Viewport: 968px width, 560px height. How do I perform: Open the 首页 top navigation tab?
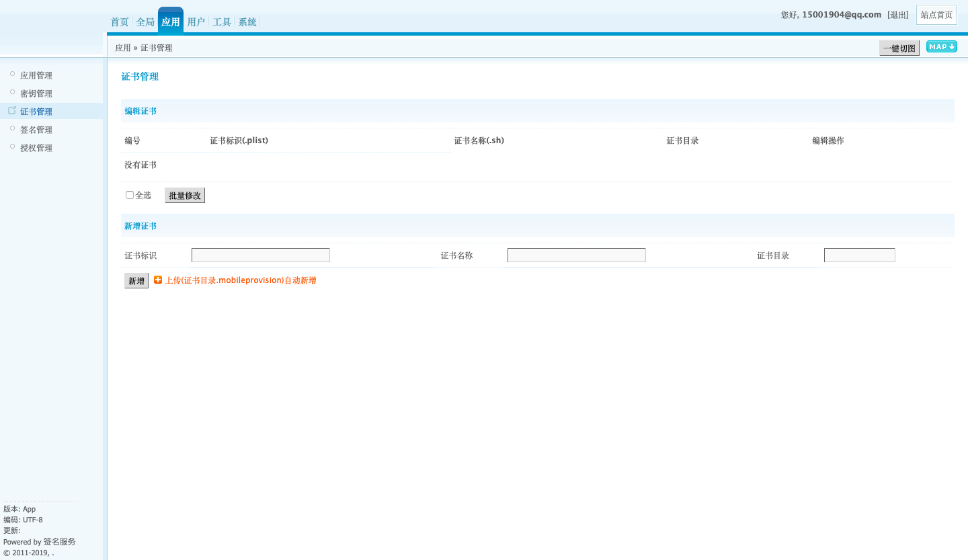(120, 22)
